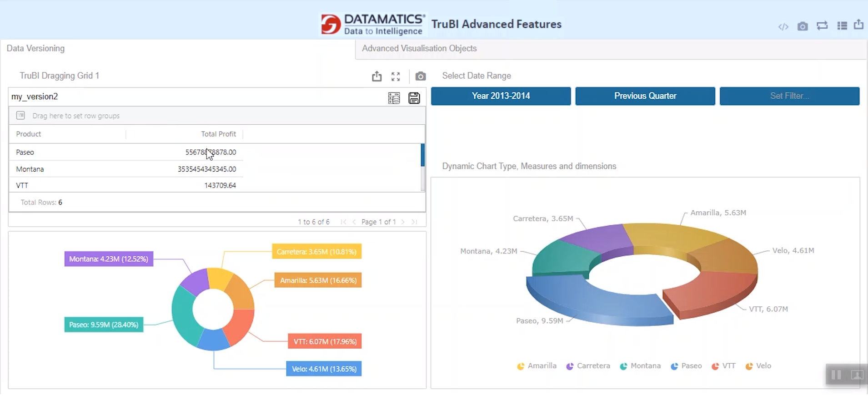Viewport: 868px width, 396px height.
Task: Expand the grid to fullscreen
Action: click(396, 76)
